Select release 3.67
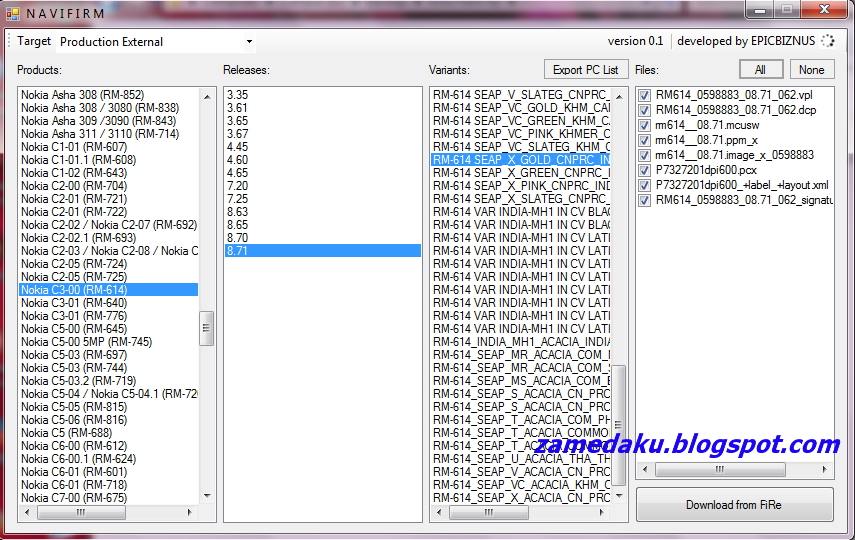 (323, 134)
